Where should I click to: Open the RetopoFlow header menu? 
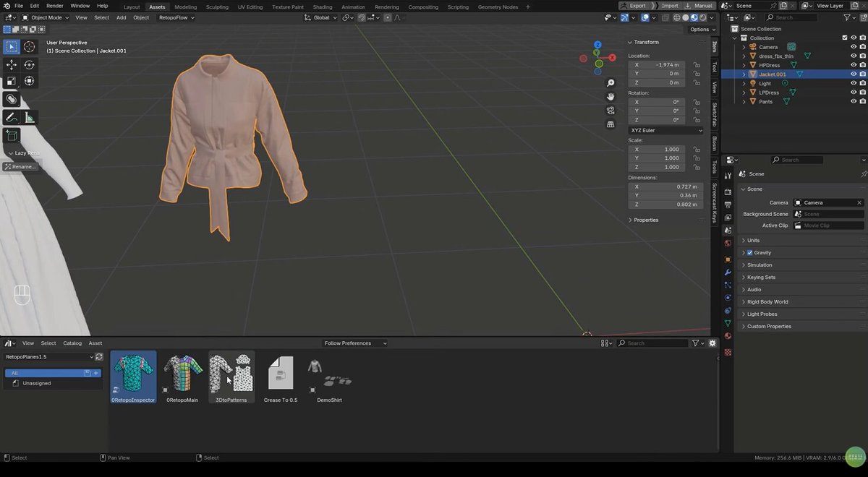coord(176,17)
